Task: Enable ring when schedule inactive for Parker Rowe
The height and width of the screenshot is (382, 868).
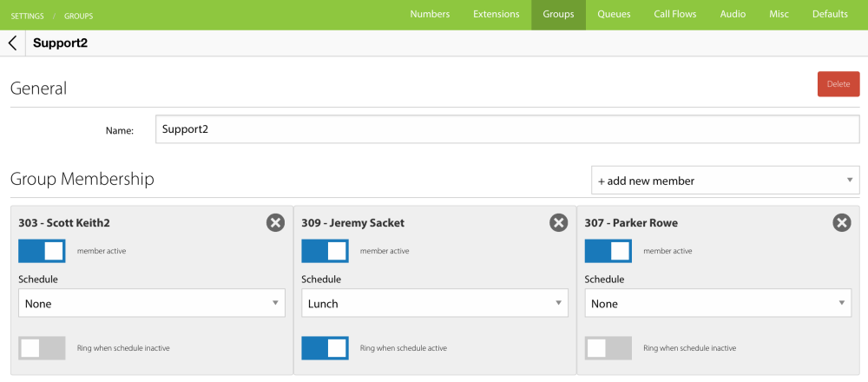Action: pos(608,348)
